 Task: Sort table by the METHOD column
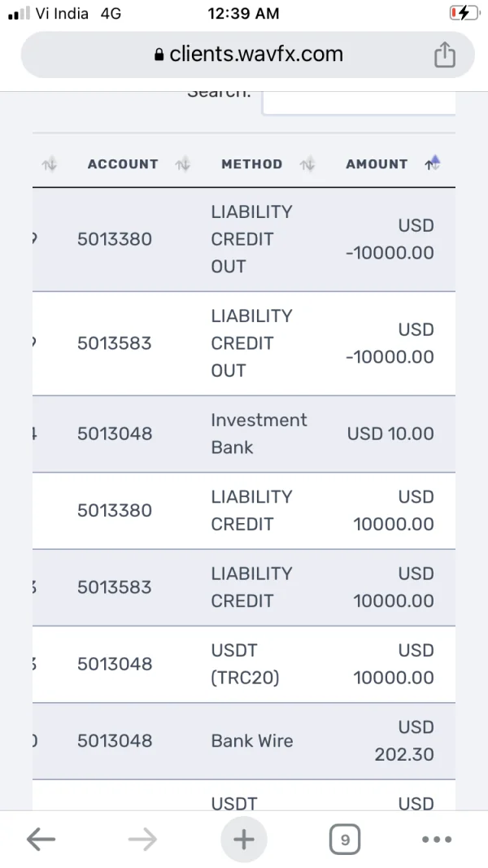click(251, 164)
